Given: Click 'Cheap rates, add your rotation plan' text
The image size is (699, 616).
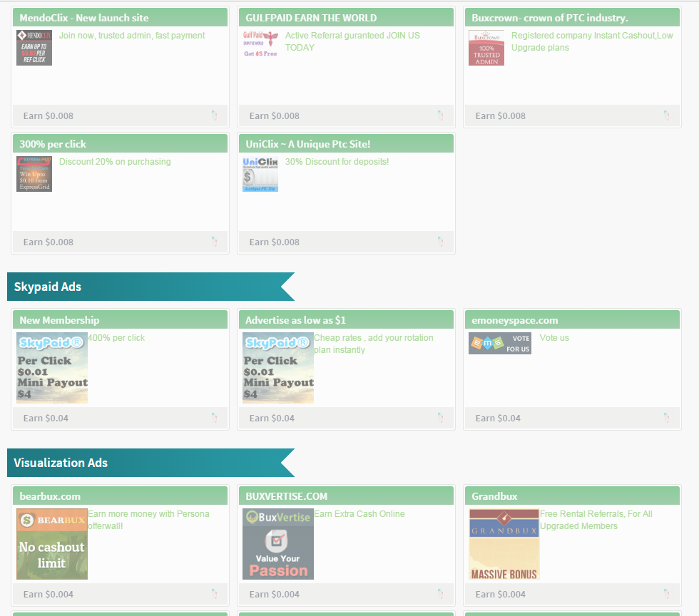Looking at the screenshot, I should tap(374, 344).
